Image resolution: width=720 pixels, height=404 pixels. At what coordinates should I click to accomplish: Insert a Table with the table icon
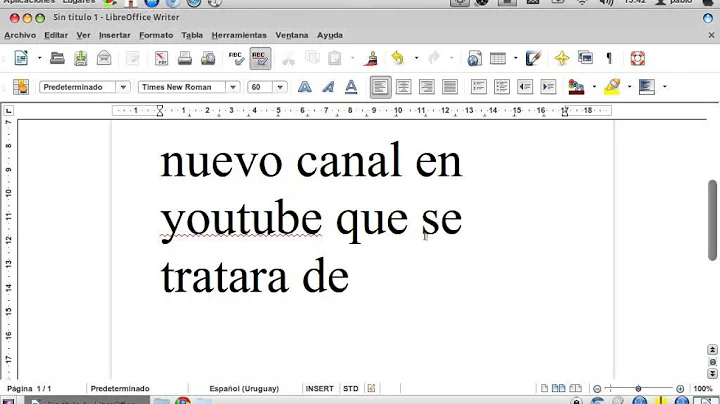498,58
